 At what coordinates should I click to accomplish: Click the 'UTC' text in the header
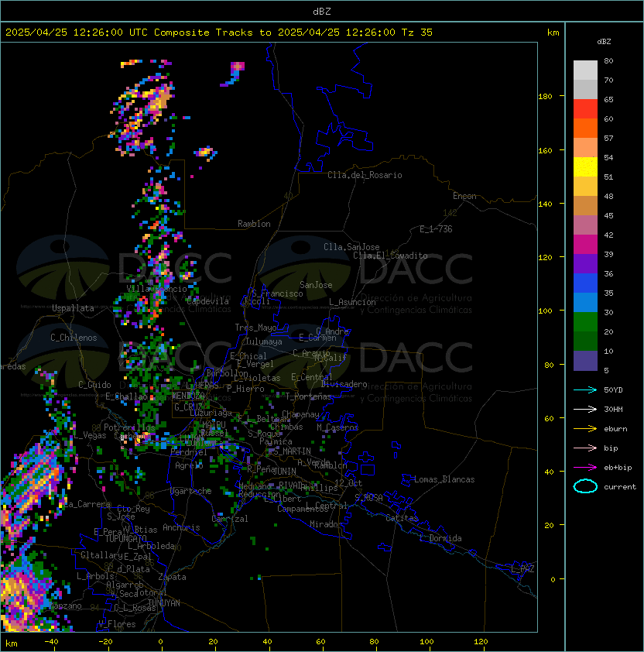[138, 33]
